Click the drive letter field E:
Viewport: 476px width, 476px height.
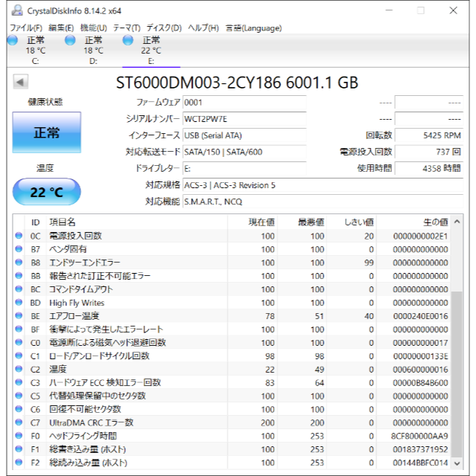(245, 169)
